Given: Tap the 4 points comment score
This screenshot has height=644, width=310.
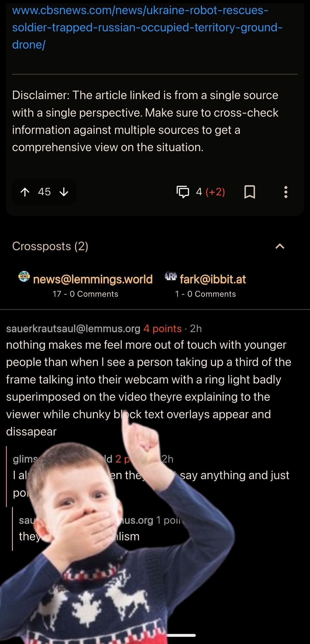Looking at the screenshot, I should tap(162, 328).
